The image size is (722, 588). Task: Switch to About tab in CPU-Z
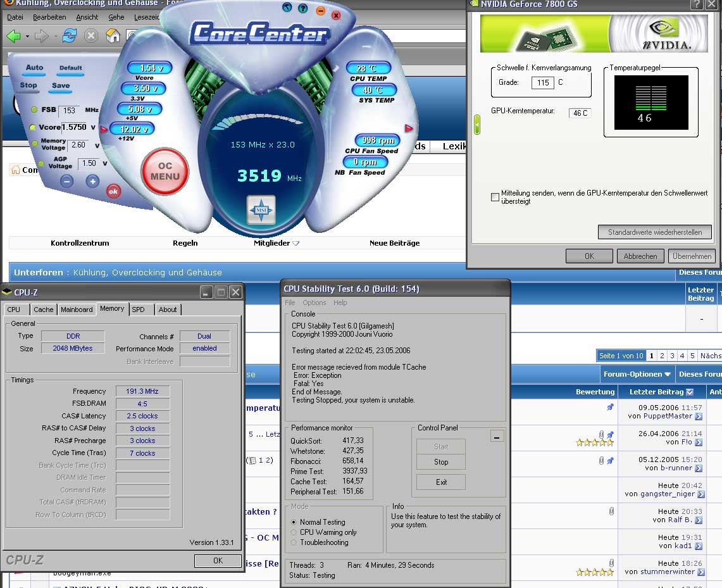(168, 310)
